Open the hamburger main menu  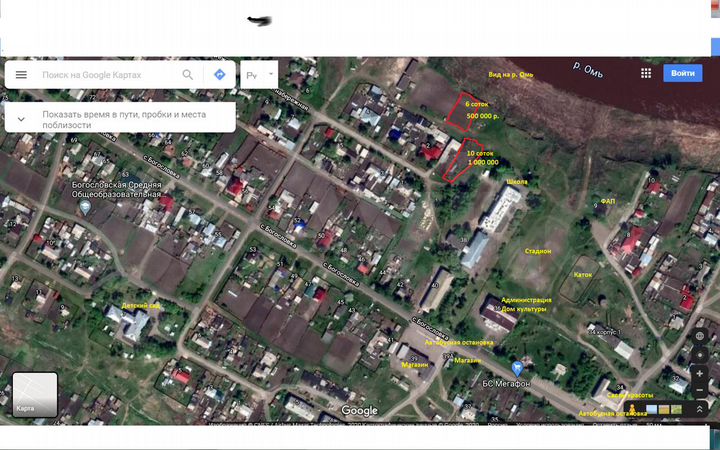coord(21,75)
